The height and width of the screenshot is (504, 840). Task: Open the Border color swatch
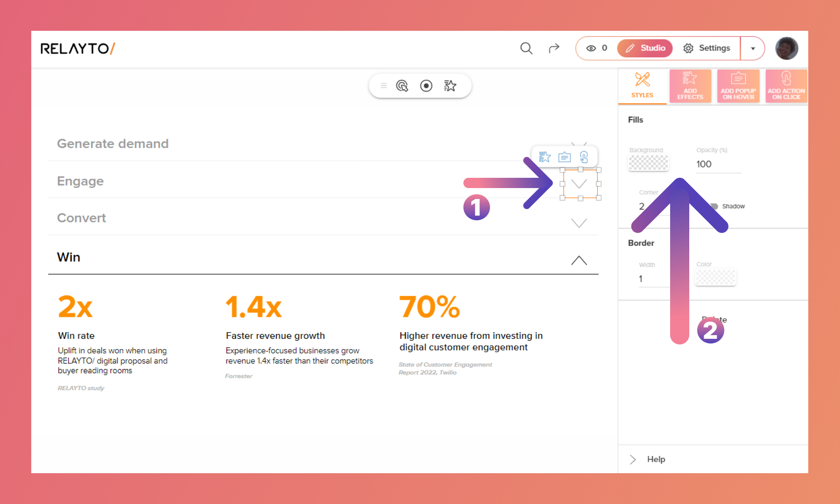pyautogui.click(x=715, y=277)
